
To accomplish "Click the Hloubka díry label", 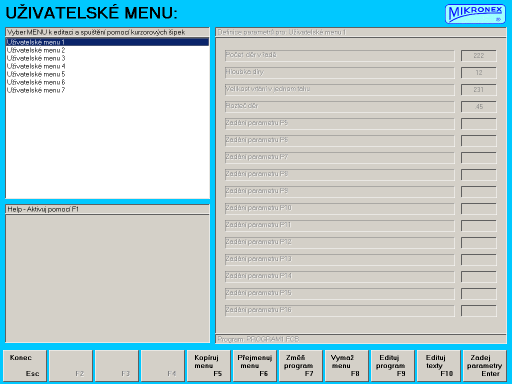I will coord(340,73).
